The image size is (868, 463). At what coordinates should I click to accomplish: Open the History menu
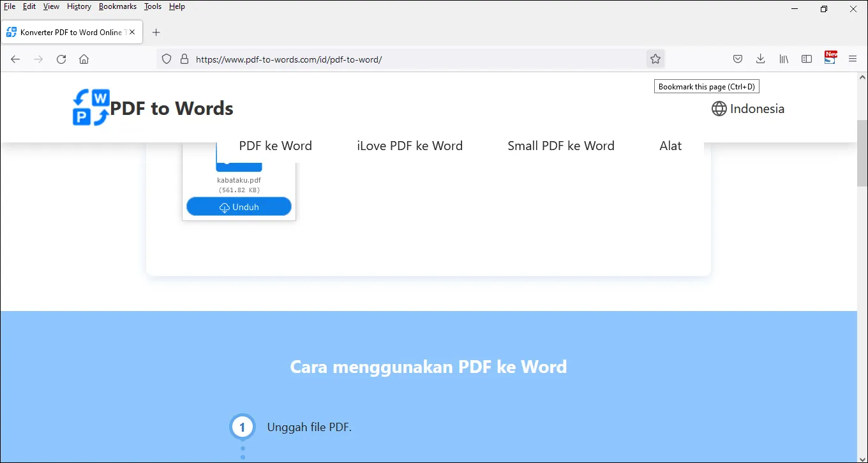pos(79,6)
